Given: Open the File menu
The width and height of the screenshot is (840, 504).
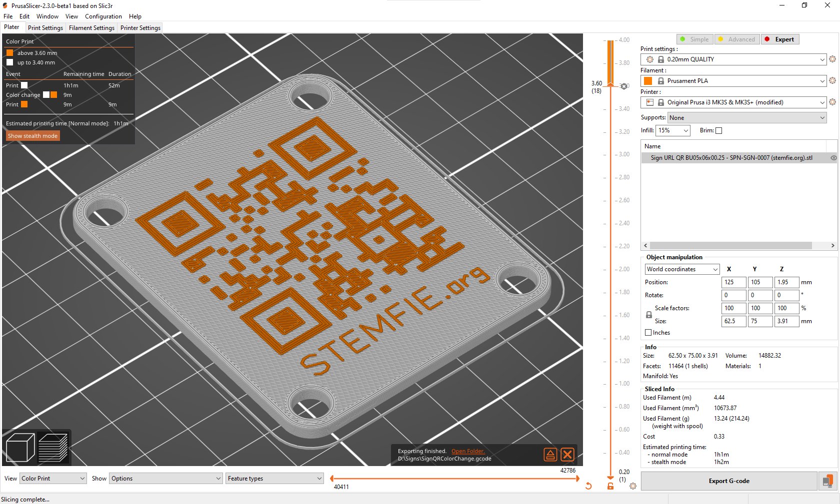Looking at the screenshot, I should (8, 16).
